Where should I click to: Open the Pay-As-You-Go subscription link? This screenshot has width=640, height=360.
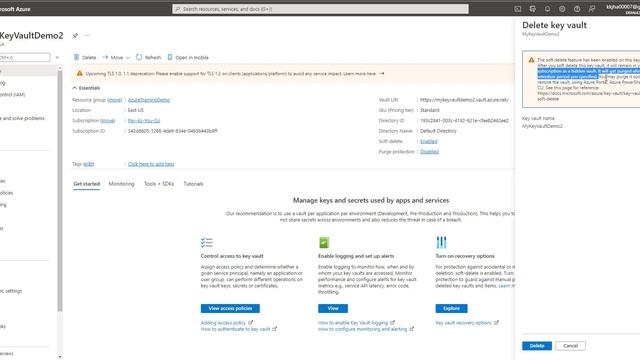pos(144,121)
